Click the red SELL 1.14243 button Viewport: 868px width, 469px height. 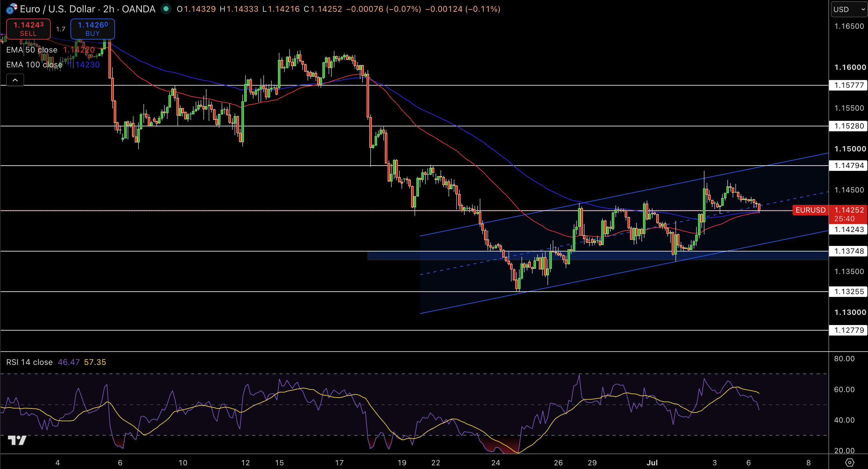point(28,29)
